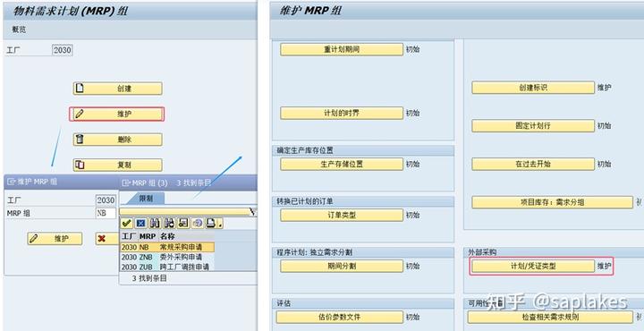
Task: Expand the dropdown arrow on the yellow restriction bar
Action: click(x=253, y=211)
